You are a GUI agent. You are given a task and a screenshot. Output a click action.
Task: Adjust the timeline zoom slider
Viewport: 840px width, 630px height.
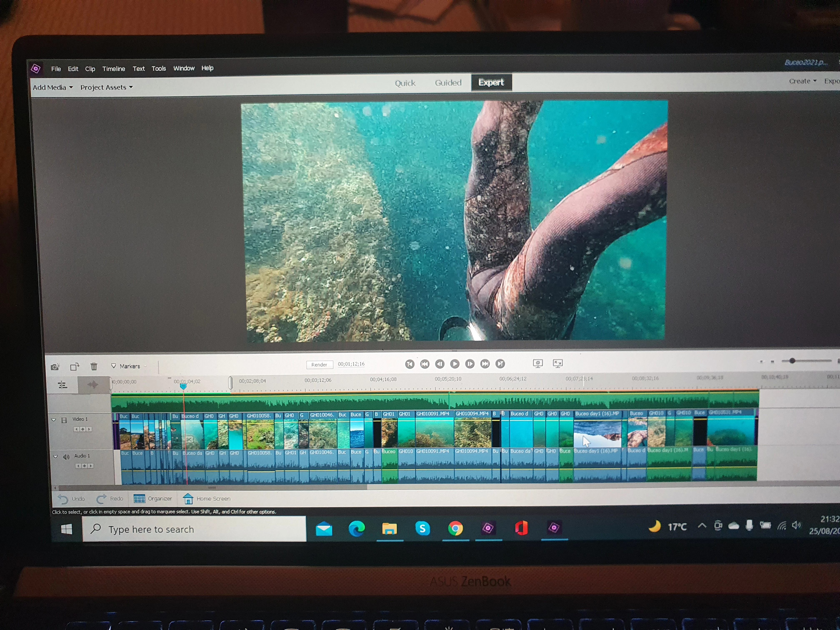(792, 361)
